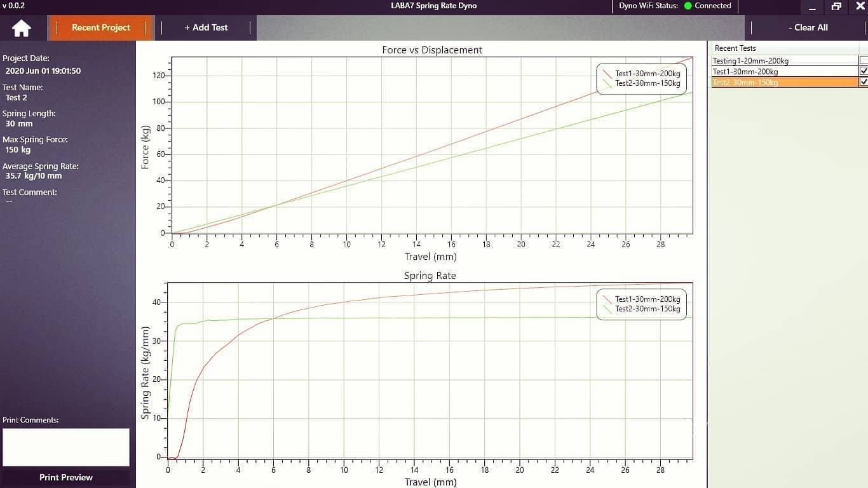
Task: Clear all tests with Clear All
Action: click(x=808, y=27)
